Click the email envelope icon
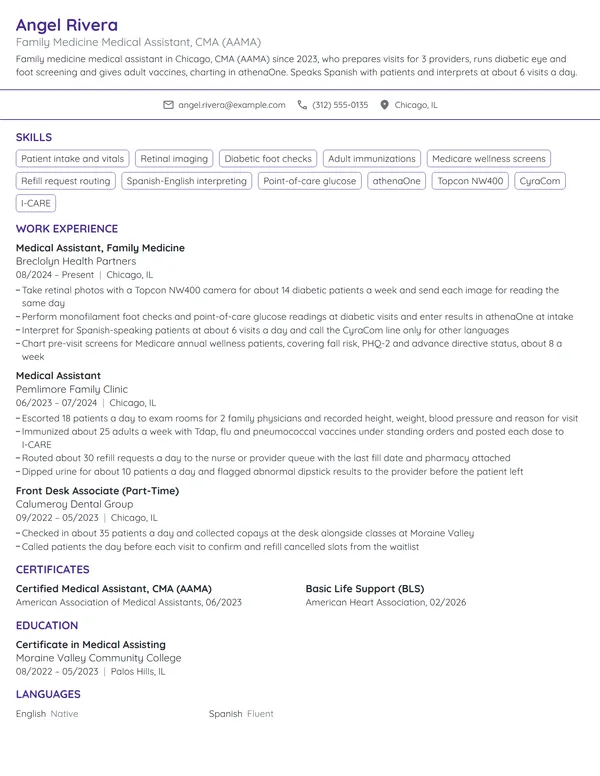 pos(168,105)
